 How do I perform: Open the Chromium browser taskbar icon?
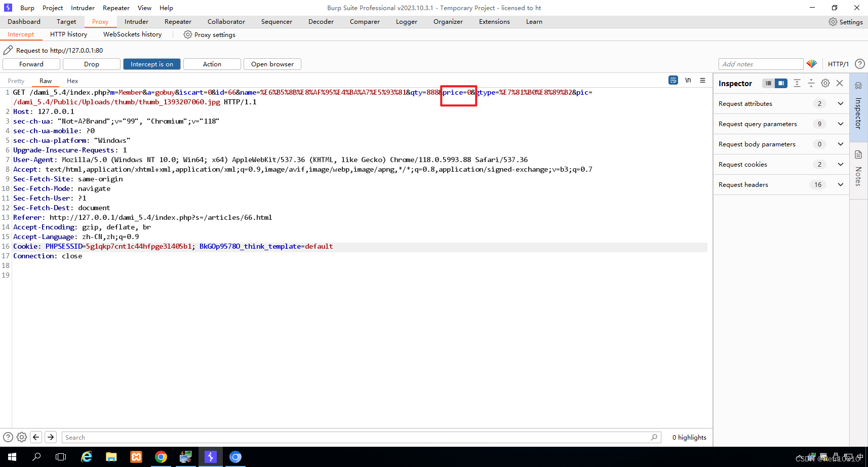click(x=235, y=457)
